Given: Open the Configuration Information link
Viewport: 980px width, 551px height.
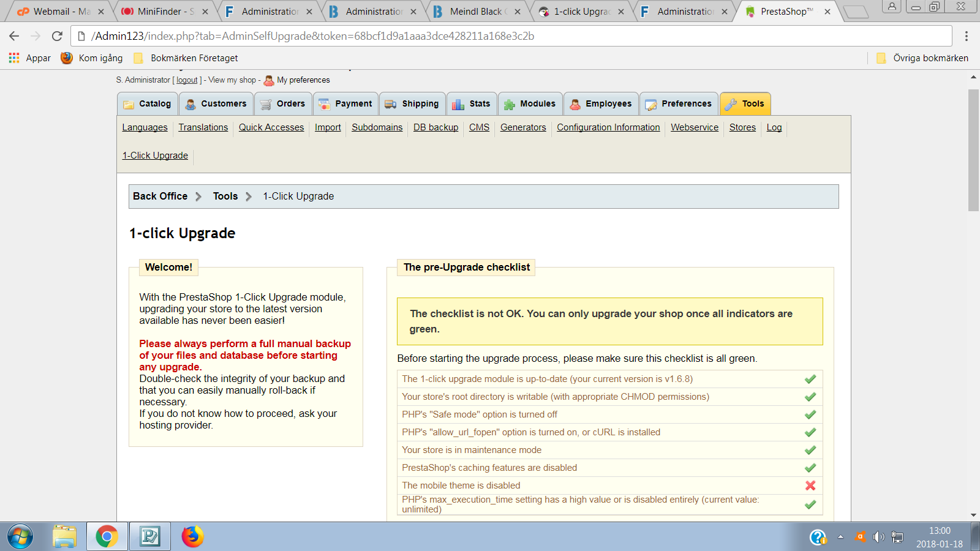Looking at the screenshot, I should click(608, 127).
